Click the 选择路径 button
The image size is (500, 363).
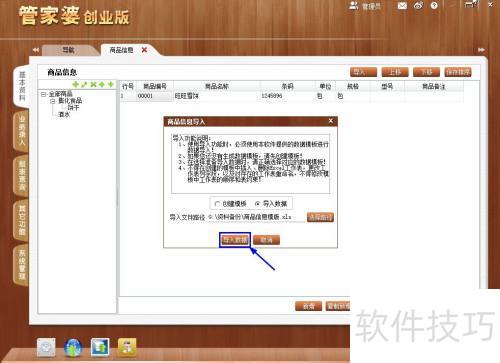pyautogui.click(x=320, y=217)
